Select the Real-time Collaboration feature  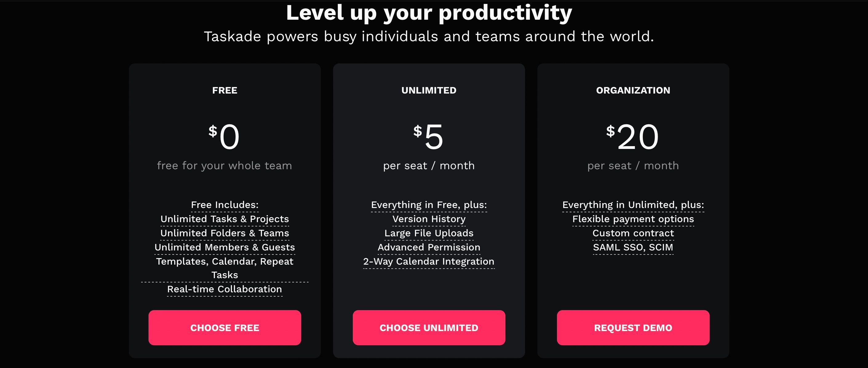pyautogui.click(x=225, y=289)
